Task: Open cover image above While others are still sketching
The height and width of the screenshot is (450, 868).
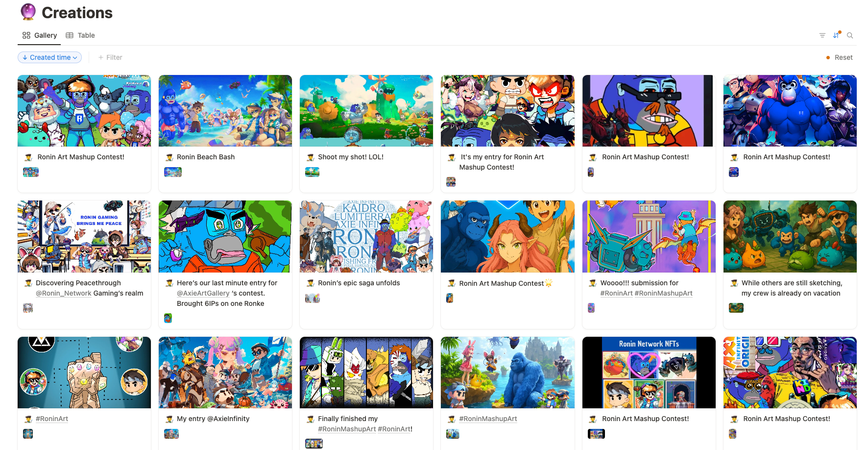Action: click(x=790, y=236)
